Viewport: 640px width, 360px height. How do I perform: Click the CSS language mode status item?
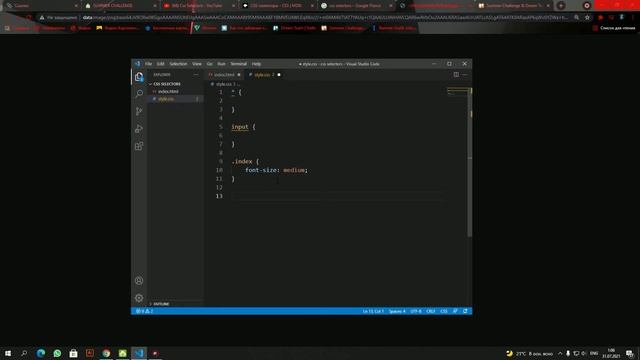(444, 311)
